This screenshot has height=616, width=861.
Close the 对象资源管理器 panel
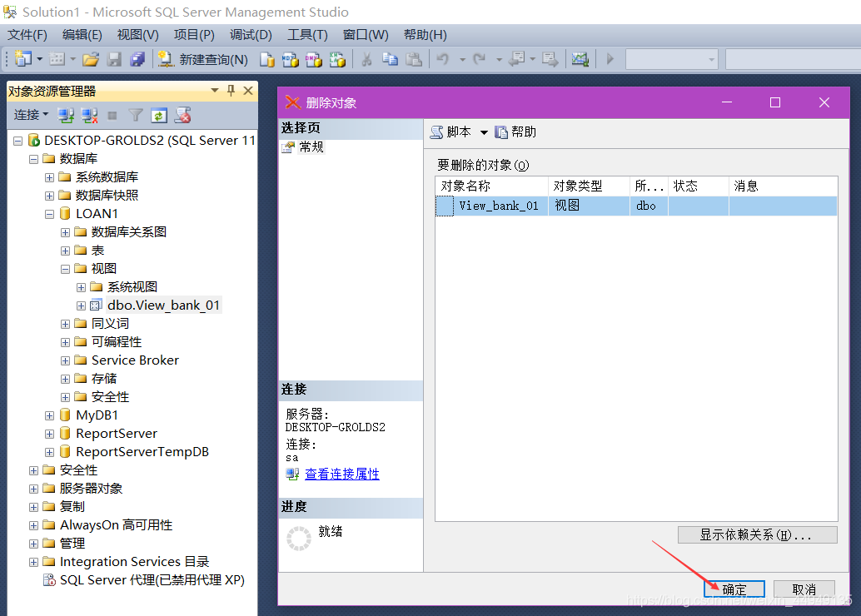248,91
